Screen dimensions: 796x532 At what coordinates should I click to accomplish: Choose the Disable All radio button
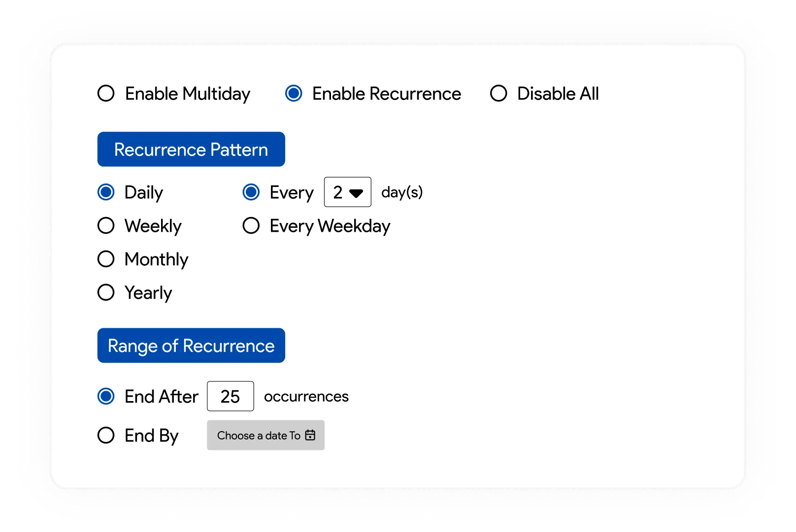point(498,94)
